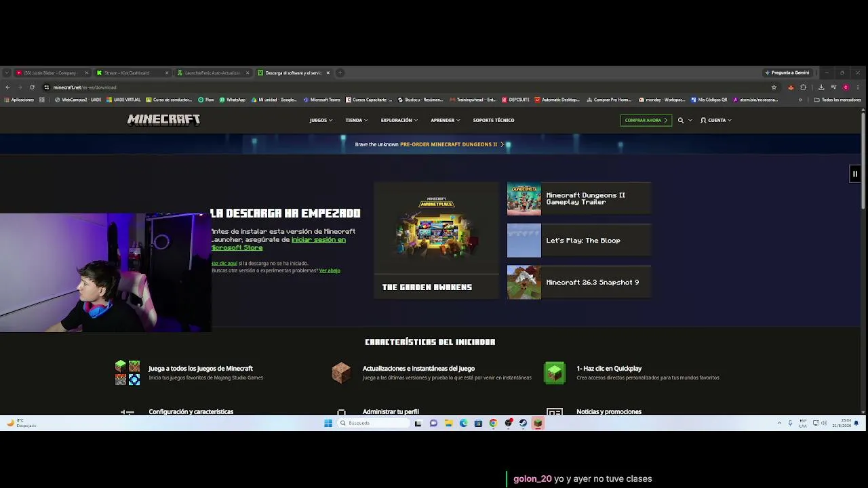Click the Aplicaciones bookmark
Screen dimensions: 868x488
pyautogui.click(x=19, y=100)
